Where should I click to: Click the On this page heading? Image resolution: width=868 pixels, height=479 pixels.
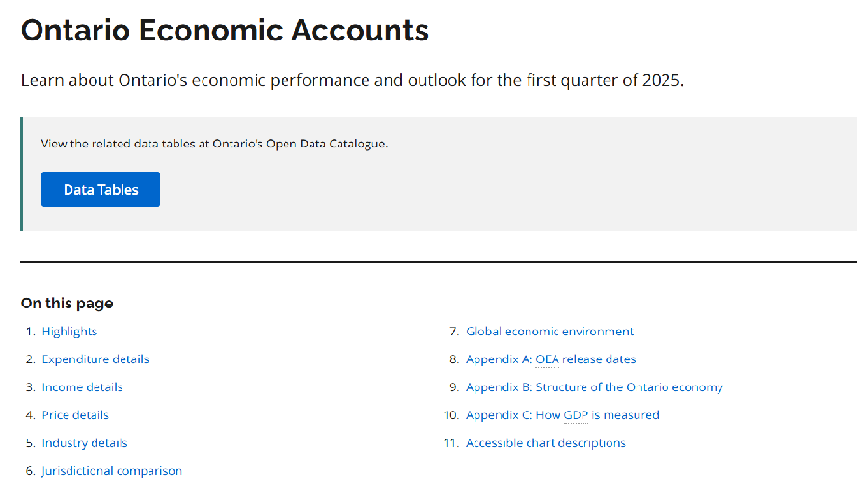point(68,304)
